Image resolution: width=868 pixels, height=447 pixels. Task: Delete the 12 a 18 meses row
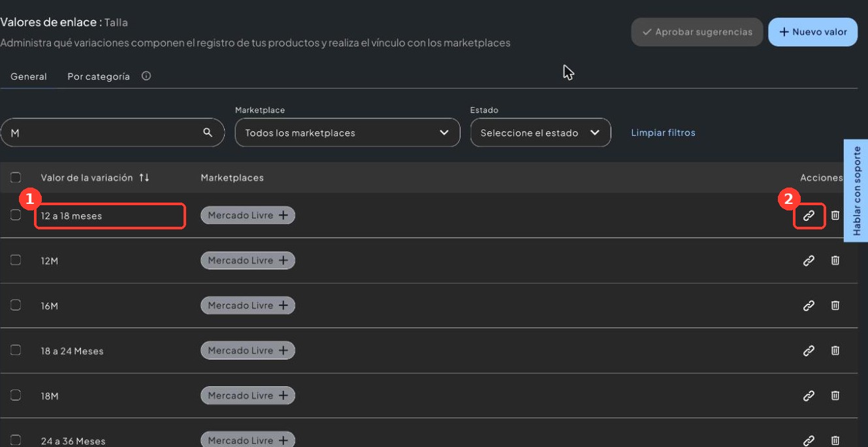pyautogui.click(x=835, y=216)
